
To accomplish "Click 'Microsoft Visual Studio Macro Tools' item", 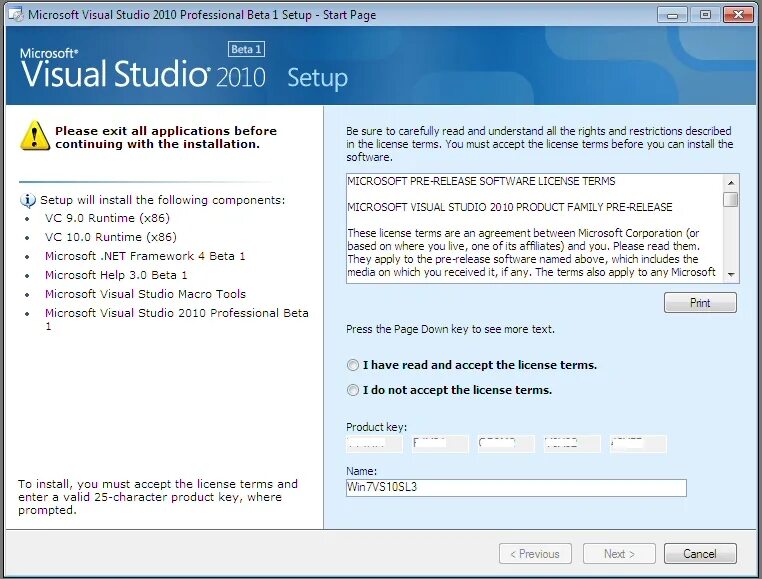I will tap(145, 294).
